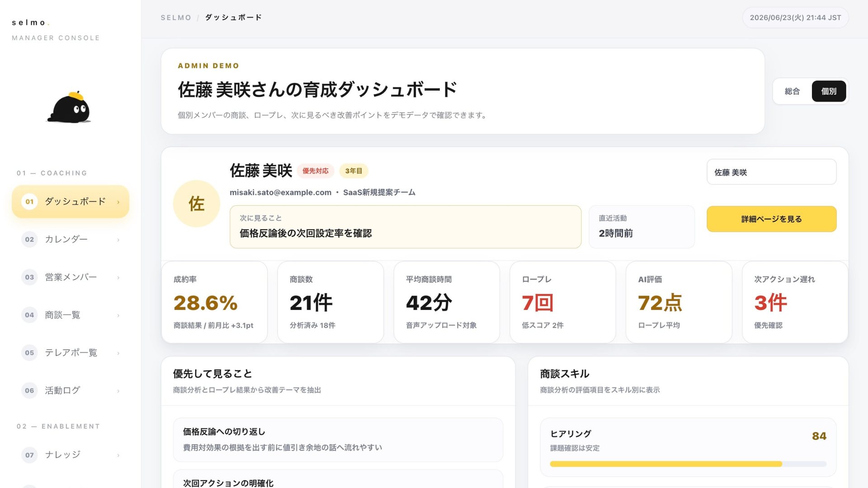The width and height of the screenshot is (868, 488).
Task: Open the 佐藤 美咲 member selector
Action: coord(771,172)
